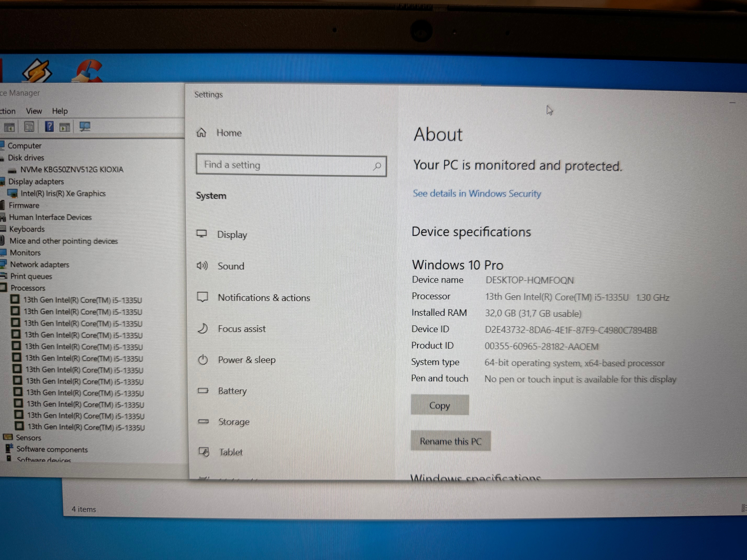The width and height of the screenshot is (747, 560).
Task: Click the Sensors category icon in Device Manager
Action: [8, 437]
